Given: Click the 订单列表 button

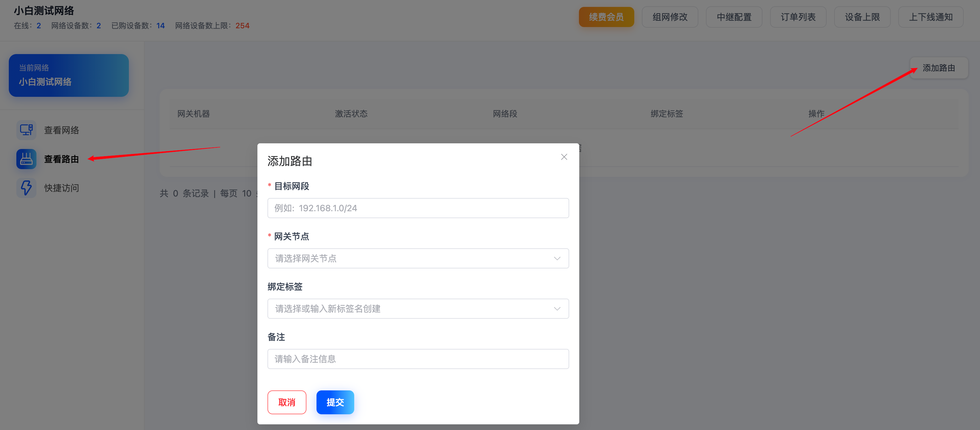Looking at the screenshot, I should (x=798, y=17).
